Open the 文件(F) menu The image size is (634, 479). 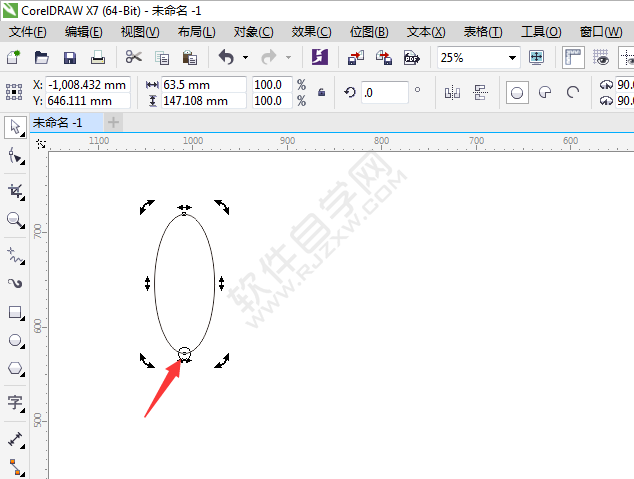click(27, 32)
